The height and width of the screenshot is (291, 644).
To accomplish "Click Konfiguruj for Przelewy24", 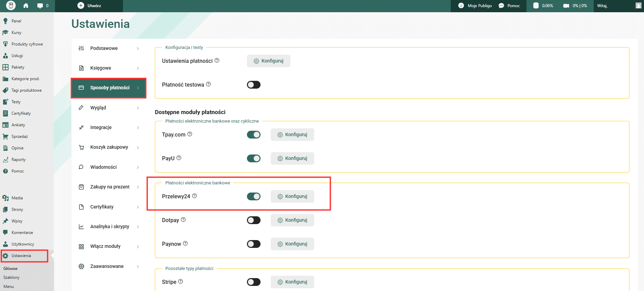I will tap(292, 196).
